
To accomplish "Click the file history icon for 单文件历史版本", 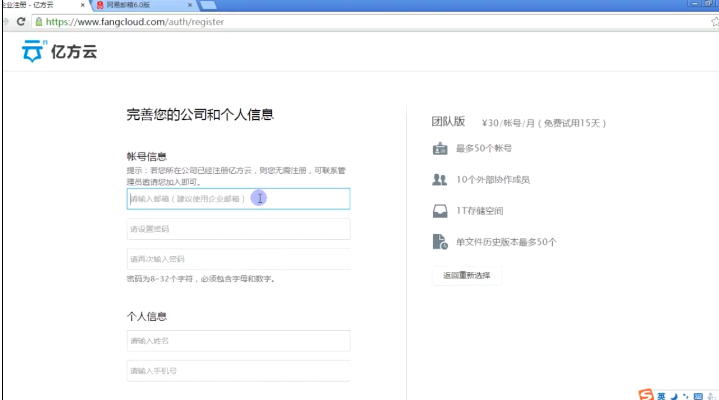I will point(440,242).
